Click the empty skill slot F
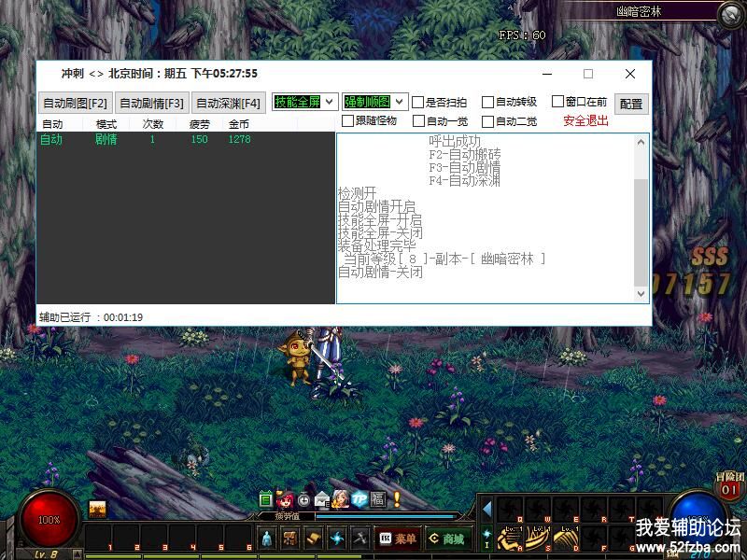 (x=595, y=538)
